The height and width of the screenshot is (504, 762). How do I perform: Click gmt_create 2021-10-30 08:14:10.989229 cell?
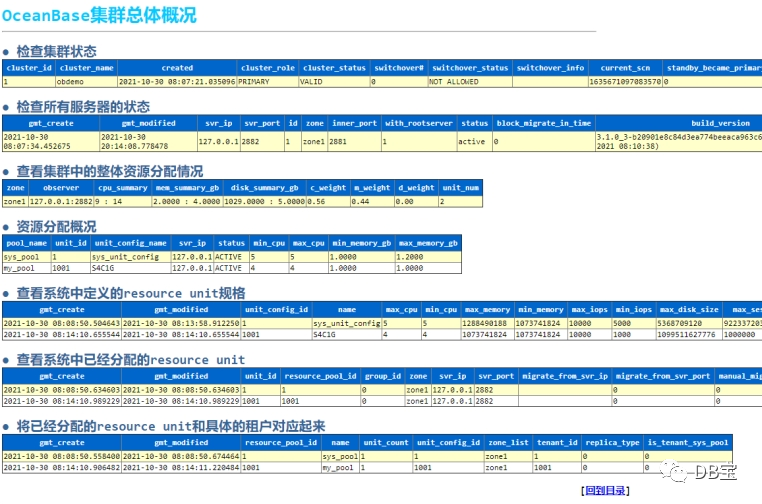point(62,401)
